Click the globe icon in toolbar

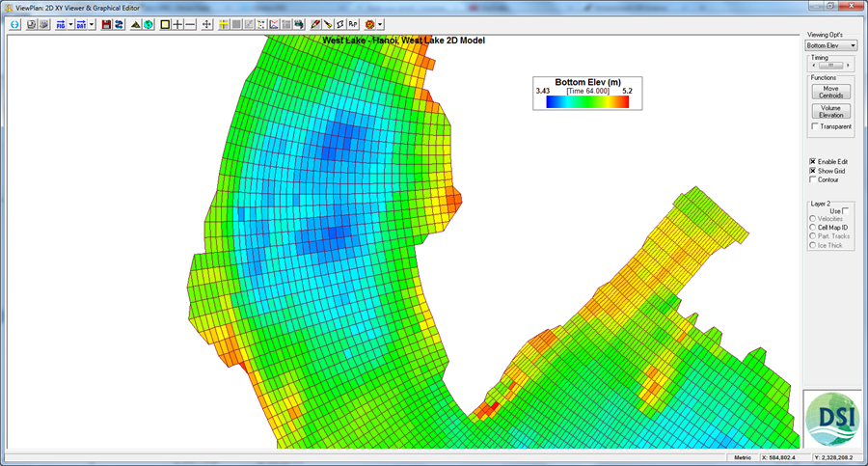(149, 23)
